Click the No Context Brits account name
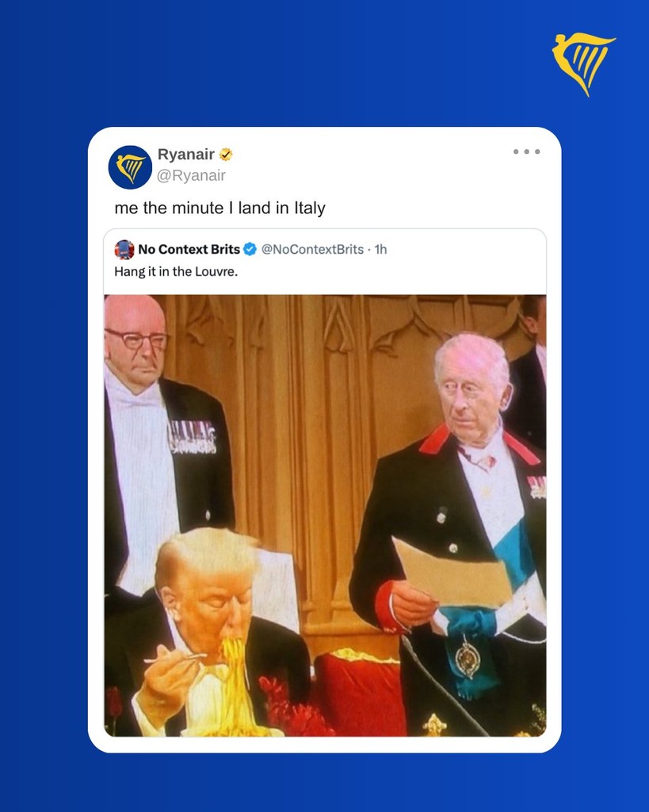This screenshot has width=649, height=812. [189, 249]
